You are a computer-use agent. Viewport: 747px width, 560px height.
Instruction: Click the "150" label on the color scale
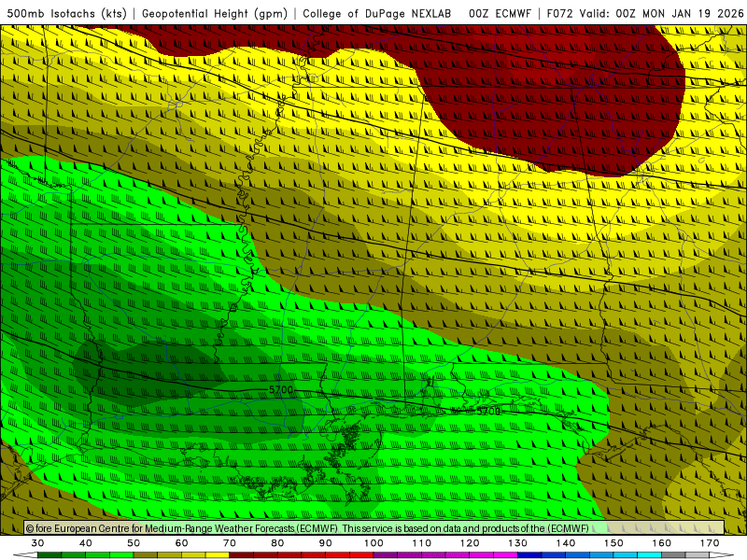(x=613, y=543)
